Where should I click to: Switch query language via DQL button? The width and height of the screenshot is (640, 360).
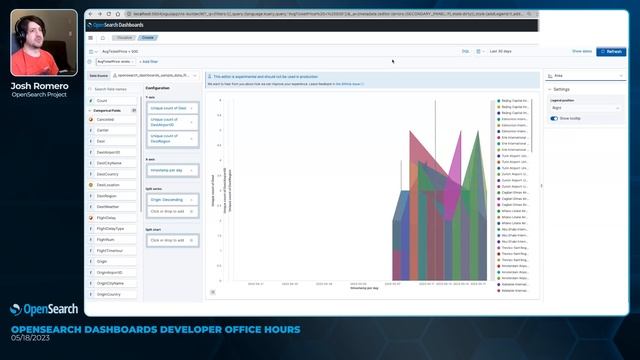[465, 51]
